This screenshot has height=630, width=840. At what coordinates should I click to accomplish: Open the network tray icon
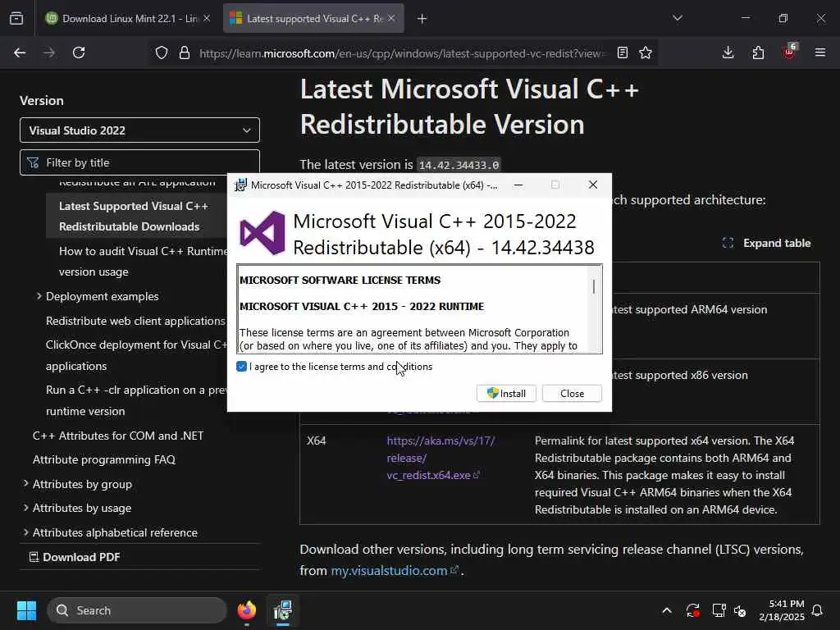point(719,610)
